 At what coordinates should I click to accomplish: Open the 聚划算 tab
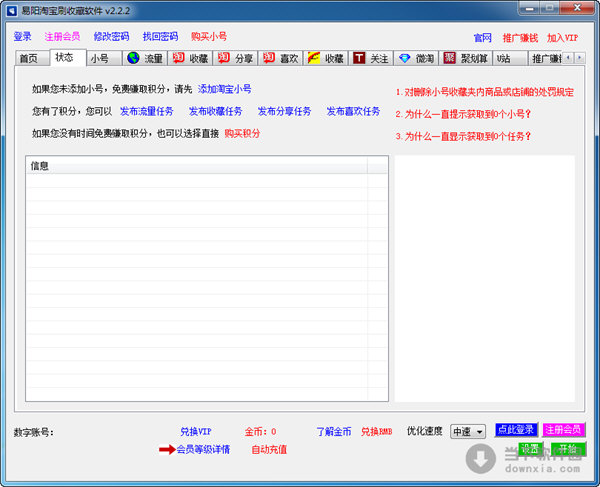click(x=465, y=59)
